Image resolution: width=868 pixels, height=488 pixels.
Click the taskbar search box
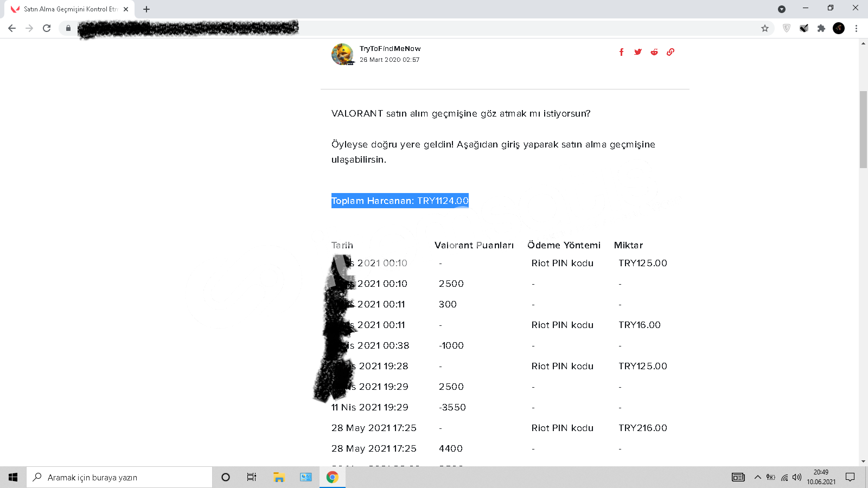pos(119,477)
